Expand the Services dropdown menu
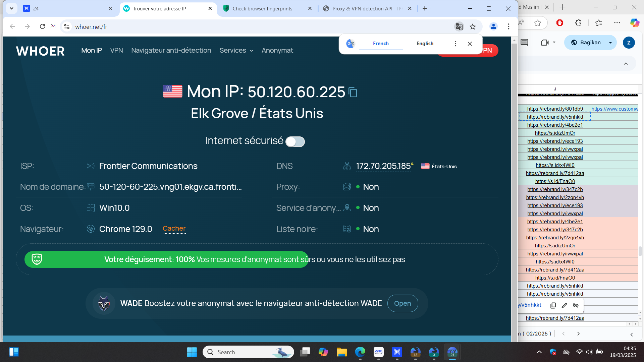Viewport: 644px width, 362px height. (236, 50)
